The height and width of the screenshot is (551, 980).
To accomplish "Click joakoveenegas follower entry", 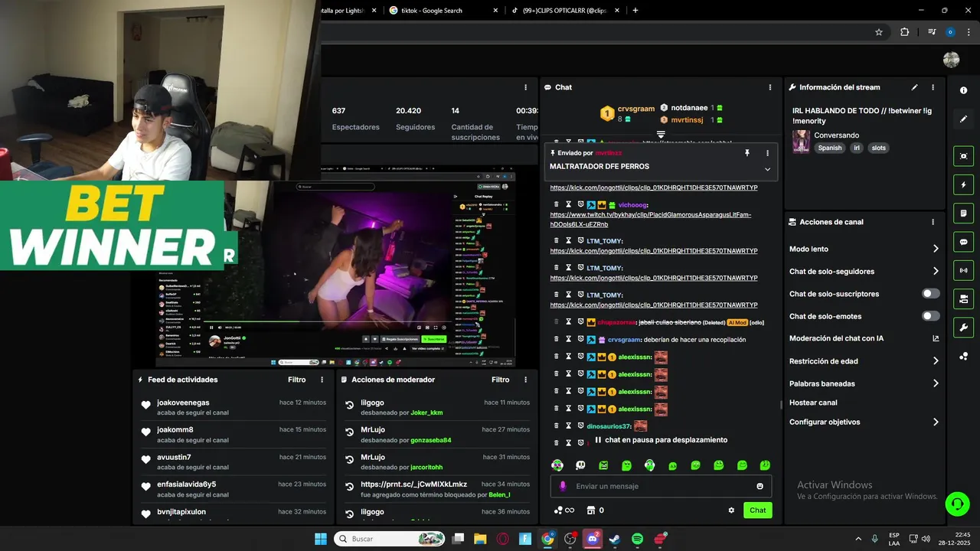I will pos(234,407).
